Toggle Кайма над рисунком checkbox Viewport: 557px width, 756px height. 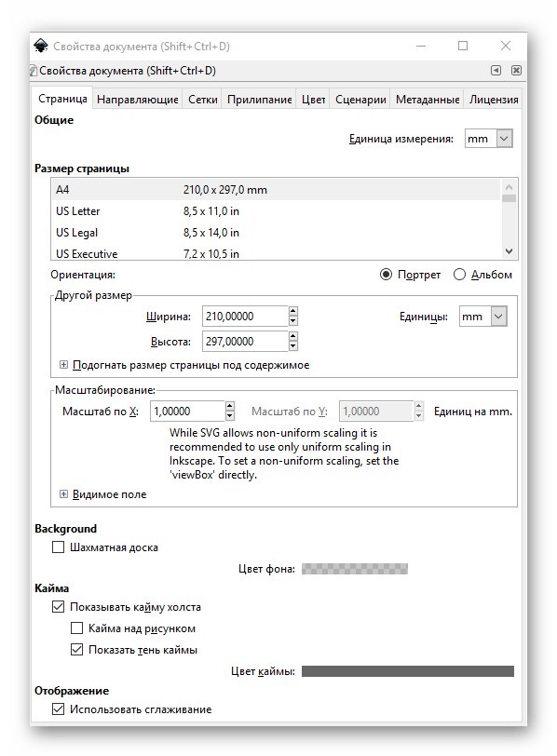pyautogui.click(x=76, y=628)
